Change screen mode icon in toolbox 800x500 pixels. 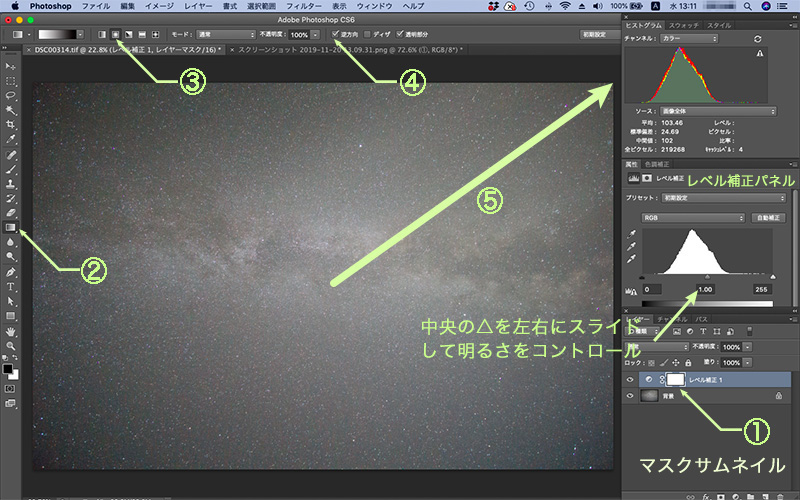pos(10,404)
